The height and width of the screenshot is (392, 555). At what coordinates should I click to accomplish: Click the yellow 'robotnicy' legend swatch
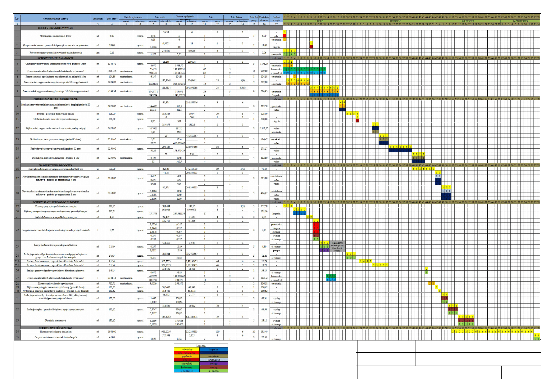[187, 349]
